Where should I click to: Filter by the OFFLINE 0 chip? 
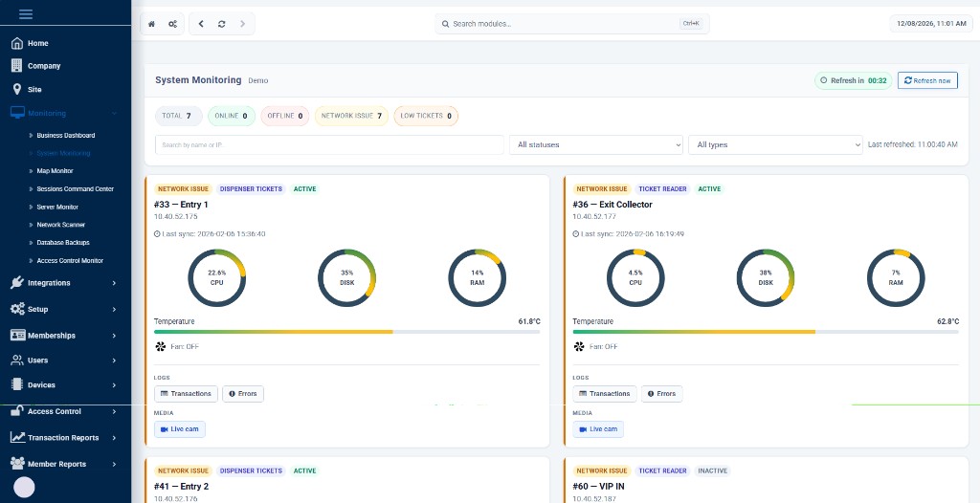285,116
